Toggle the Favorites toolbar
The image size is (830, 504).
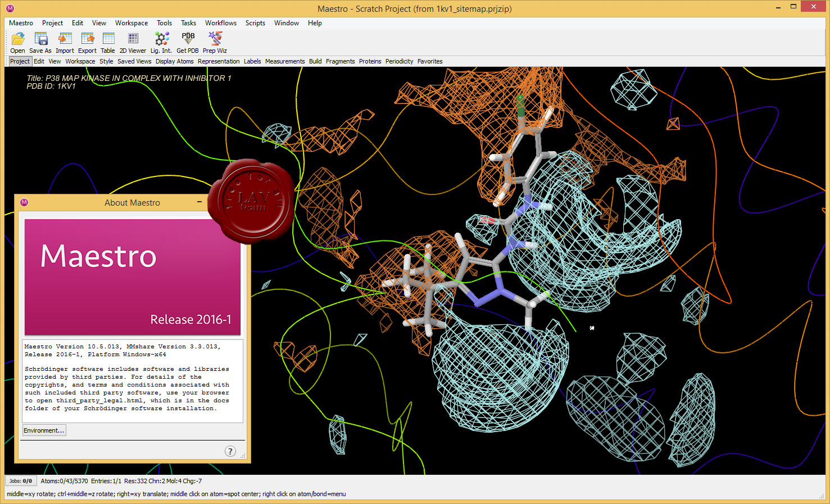coord(430,61)
